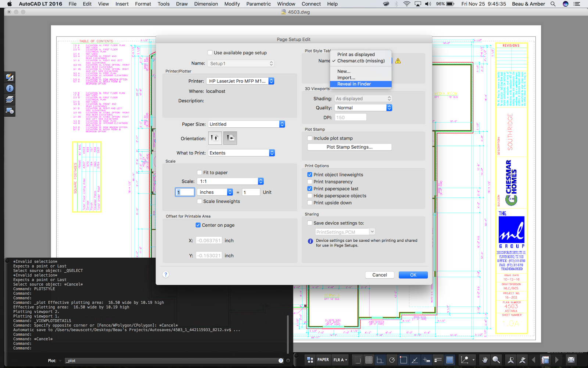The height and width of the screenshot is (368, 588).
Task: Toggle polar tracking in the status bar
Action: click(392, 360)
